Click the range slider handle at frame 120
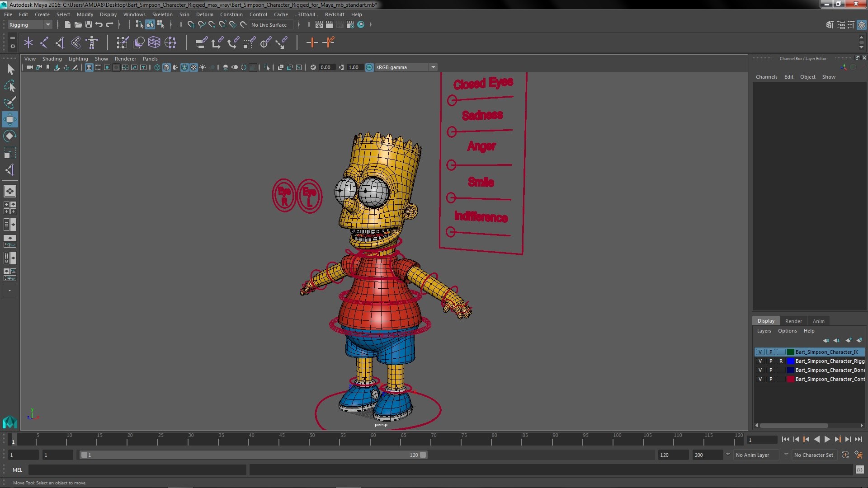 [x=423, y=455]
